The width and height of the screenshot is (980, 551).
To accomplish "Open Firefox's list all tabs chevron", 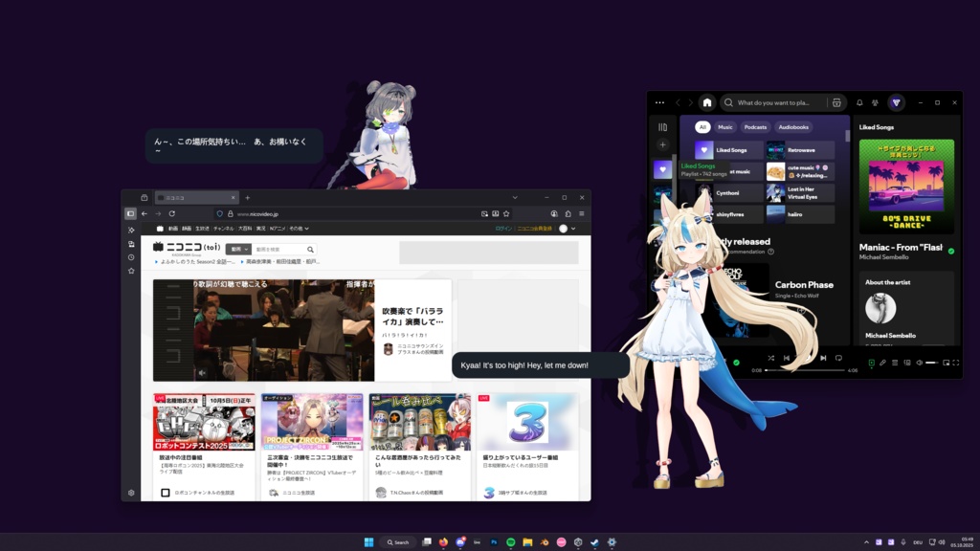I will [515, 198].
